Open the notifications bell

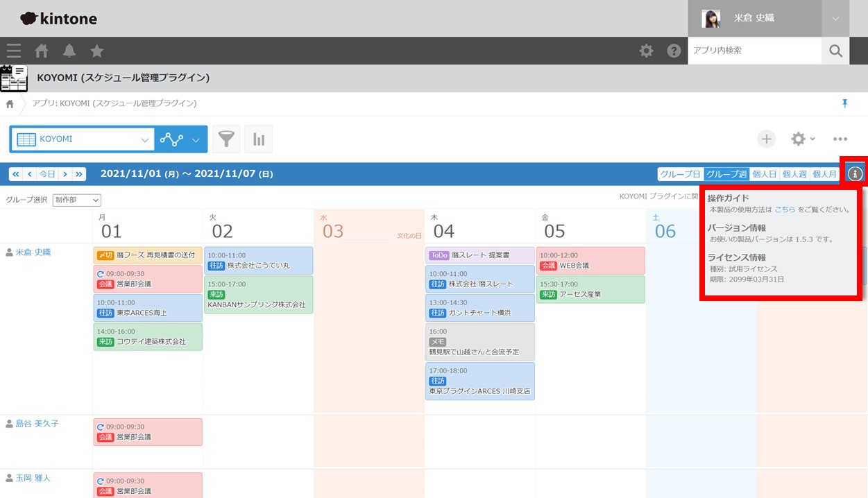click(x=69, y=51)
